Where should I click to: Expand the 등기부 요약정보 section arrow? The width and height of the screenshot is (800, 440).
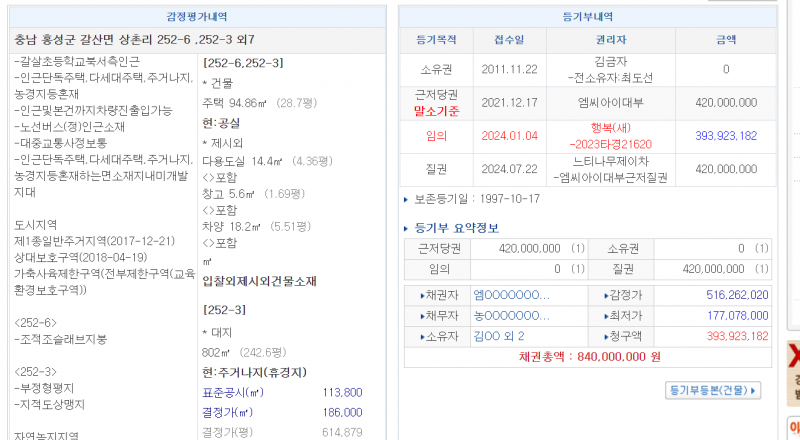405,228
